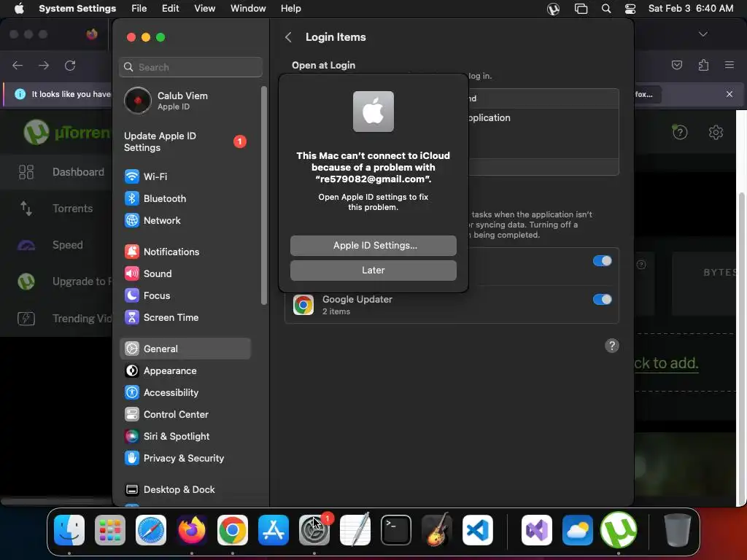Screen dimensions: 747x560
Task: Open the File menu
Action: pyautogui.click(x=139, y=9)
